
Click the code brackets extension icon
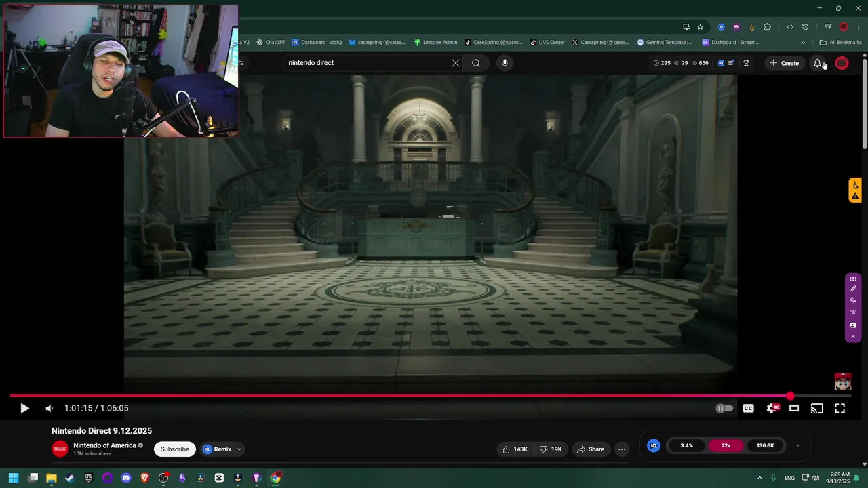click(790, 27)
